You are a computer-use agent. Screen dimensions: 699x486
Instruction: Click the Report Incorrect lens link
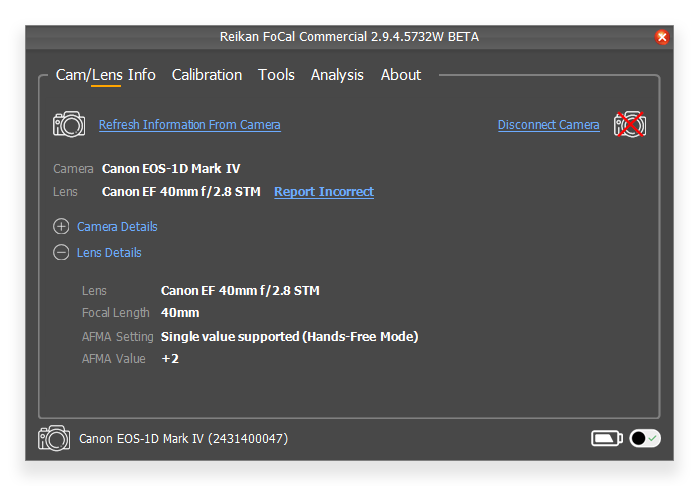click(324, 192)
